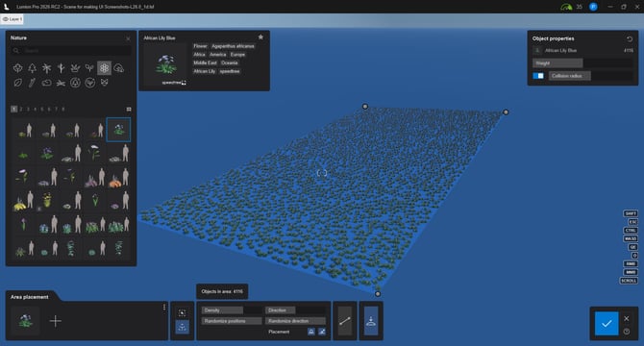Click the SHIFT shortcut key hint

pos(631,213)
